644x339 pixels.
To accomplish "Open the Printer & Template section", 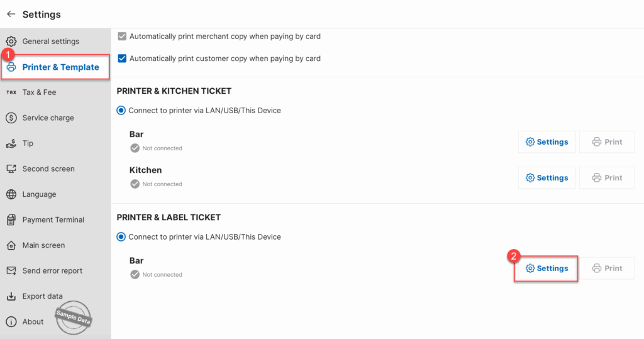I will pyautogui.click(x=60, y=67).
